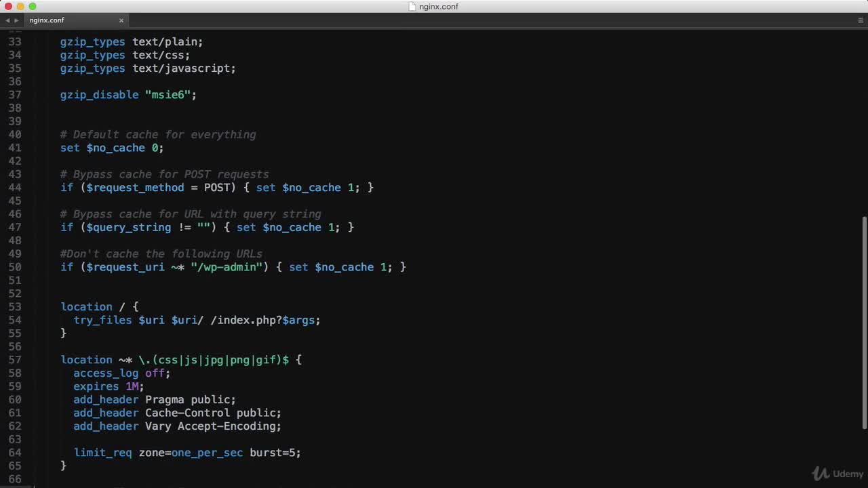This screenshot has height=488, width=868.
Task: Click the nginx.conf file icon in title bar
Action: pos(412,7)
